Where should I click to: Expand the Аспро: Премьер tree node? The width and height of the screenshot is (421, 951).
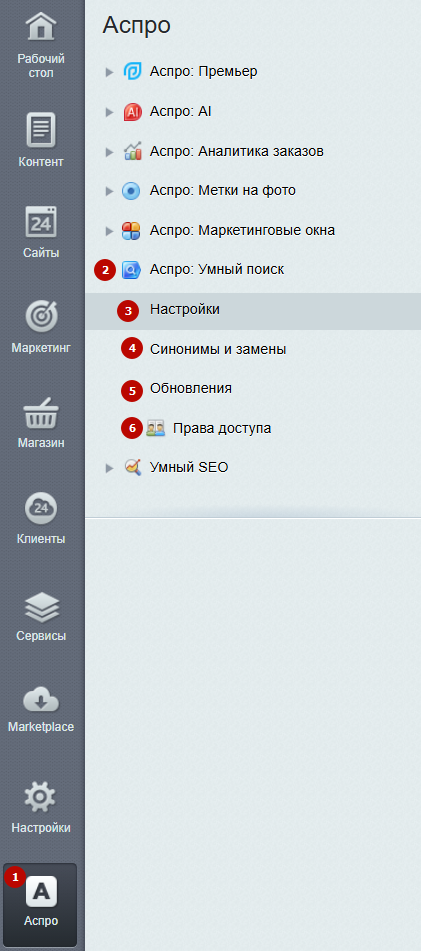point(110,72)
